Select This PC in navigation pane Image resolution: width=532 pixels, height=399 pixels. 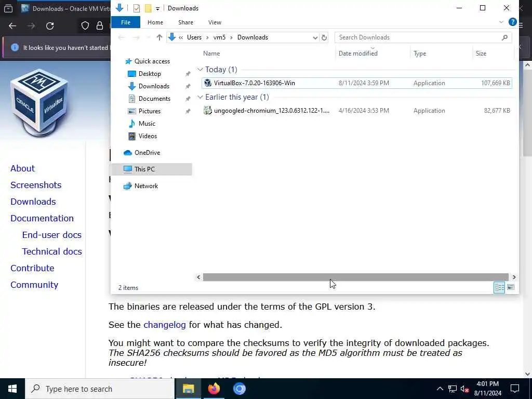pyautogui.click(x=151, y=169)
